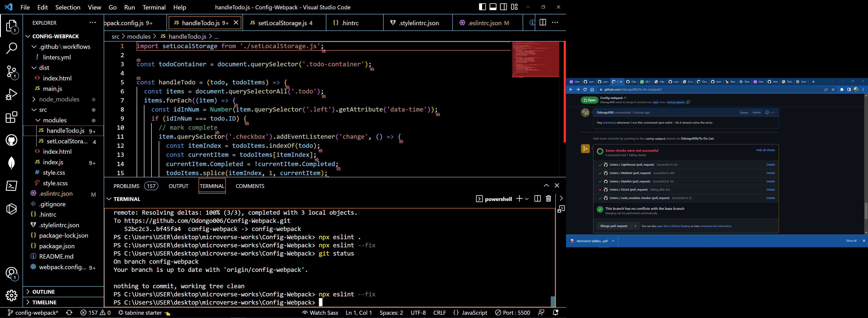Toggle Chrome side panel button
Image resolution: width=868 pixels, height=318 pixels.
(849, 89)
